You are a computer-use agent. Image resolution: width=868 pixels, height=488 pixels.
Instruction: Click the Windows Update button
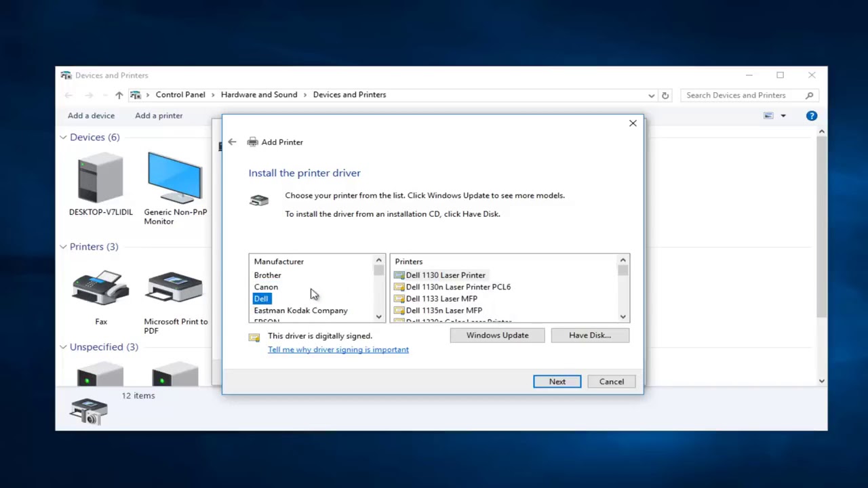[x=497, y=335]
